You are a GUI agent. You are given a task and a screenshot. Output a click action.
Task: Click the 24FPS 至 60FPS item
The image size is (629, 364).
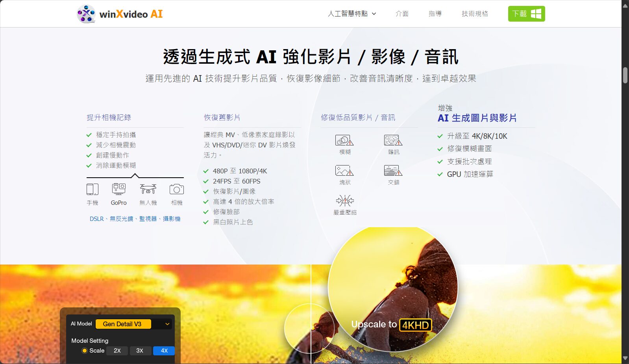pyautogui.click(x=232, y=181)
